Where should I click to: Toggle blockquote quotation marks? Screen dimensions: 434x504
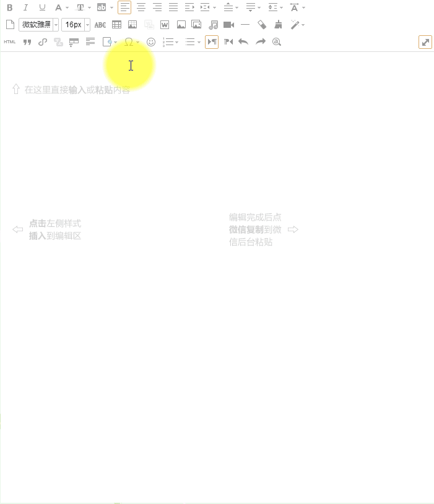tap(27, 42)
